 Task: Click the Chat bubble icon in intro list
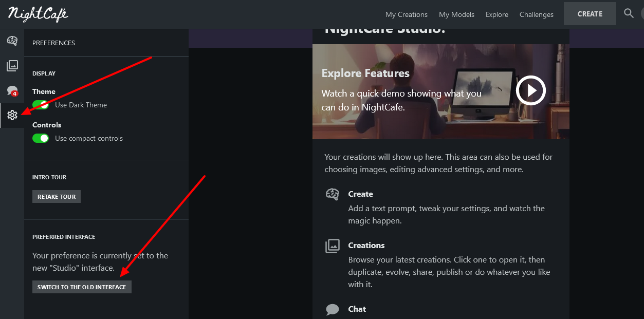click(333, 309)
